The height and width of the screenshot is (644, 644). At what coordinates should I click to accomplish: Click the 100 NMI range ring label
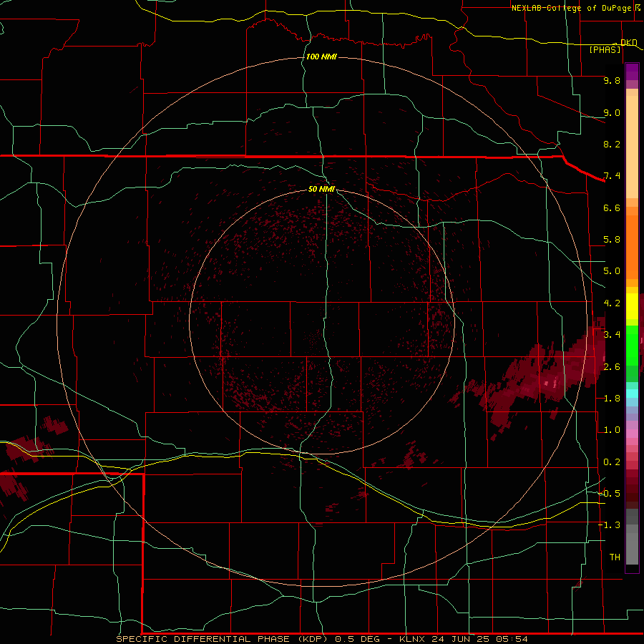point(321,57)
